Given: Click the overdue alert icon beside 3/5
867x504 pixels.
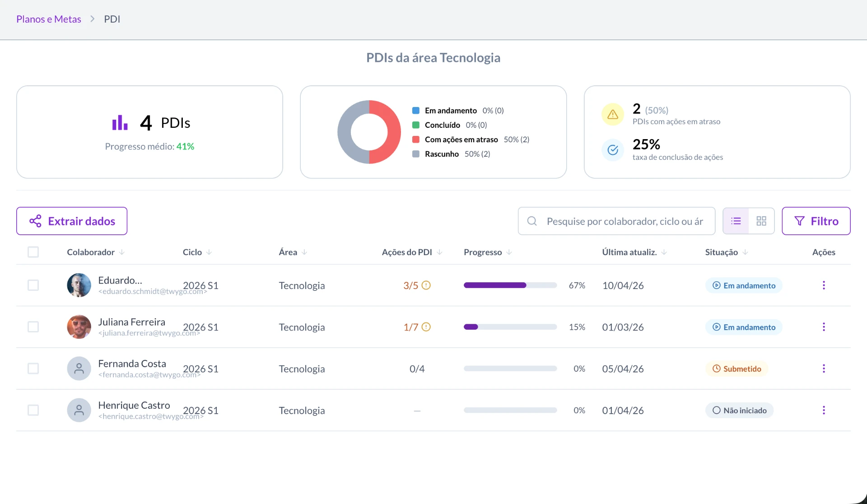Looking at the screenshot, I should click(x=426, y=285).
